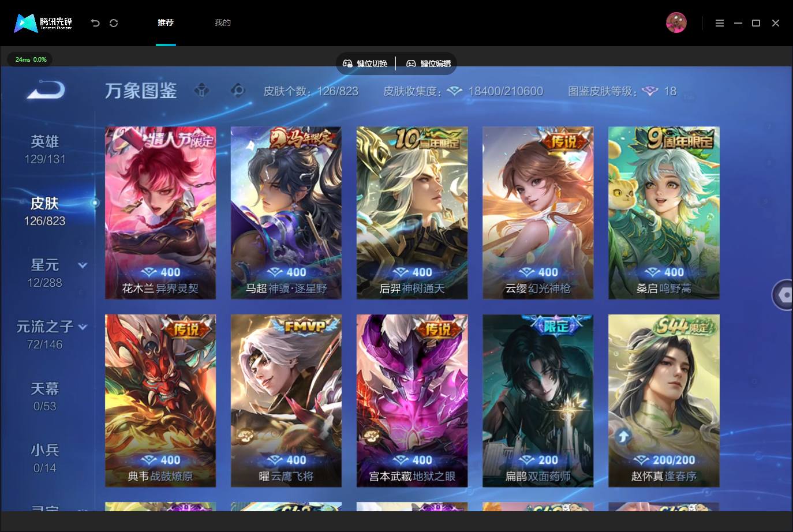
Task: Click the 9周年限定 tag on 桑启 card
Action: point(680,139)
